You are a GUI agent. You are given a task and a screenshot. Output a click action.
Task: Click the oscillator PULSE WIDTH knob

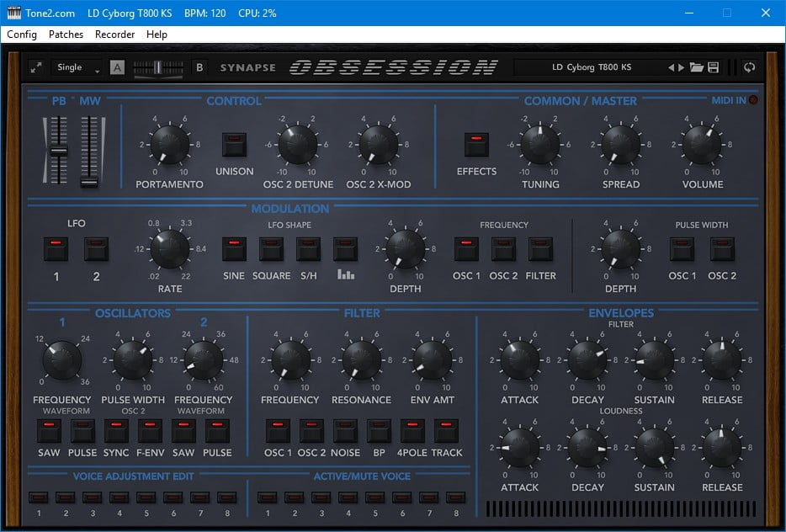[x=132, y=360]
